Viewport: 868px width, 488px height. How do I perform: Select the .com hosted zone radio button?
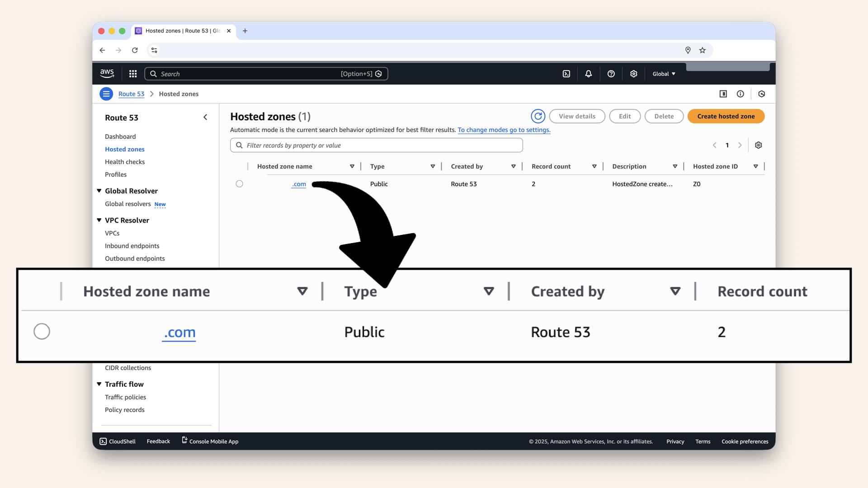click(x=240, y=184)
